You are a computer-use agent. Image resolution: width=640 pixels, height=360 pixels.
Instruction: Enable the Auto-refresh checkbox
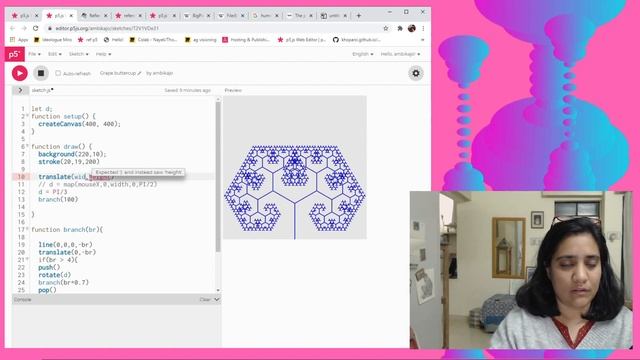[58, 73]
